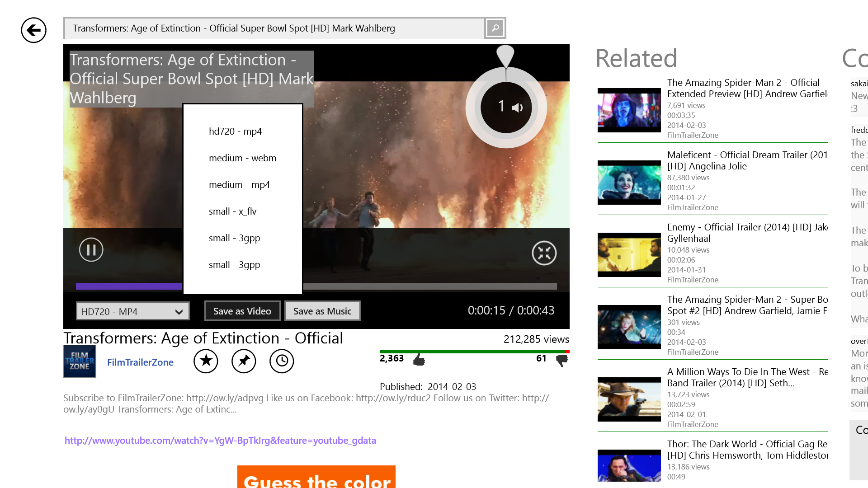Select medium - mp4 option
The height and width of the screenshot is (488, 868).
click(242, 185)
